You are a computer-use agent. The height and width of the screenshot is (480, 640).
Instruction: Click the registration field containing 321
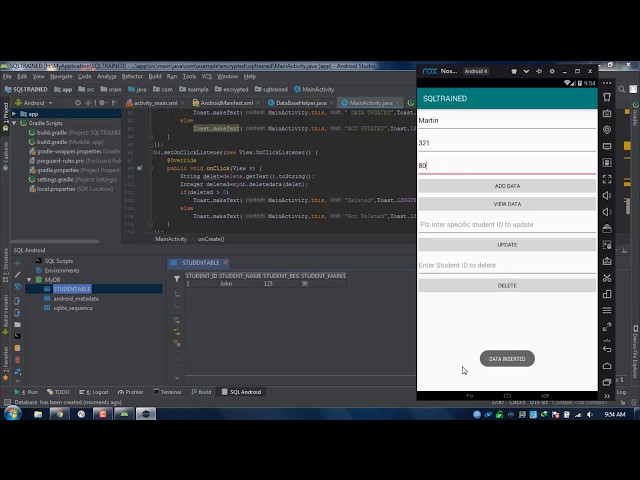(507, 143)
